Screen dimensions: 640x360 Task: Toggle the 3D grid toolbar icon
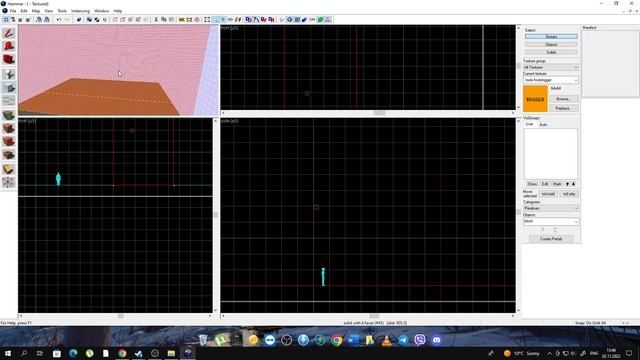point(13,20)
